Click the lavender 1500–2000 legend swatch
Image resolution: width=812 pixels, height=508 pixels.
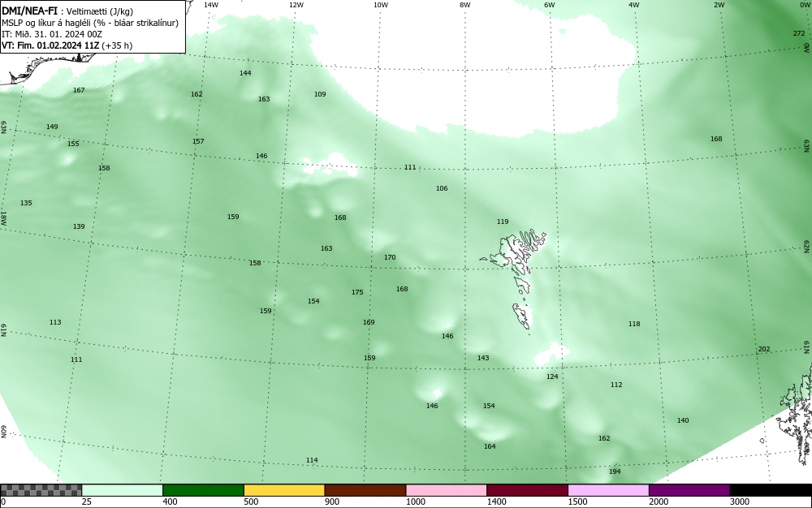608,490
